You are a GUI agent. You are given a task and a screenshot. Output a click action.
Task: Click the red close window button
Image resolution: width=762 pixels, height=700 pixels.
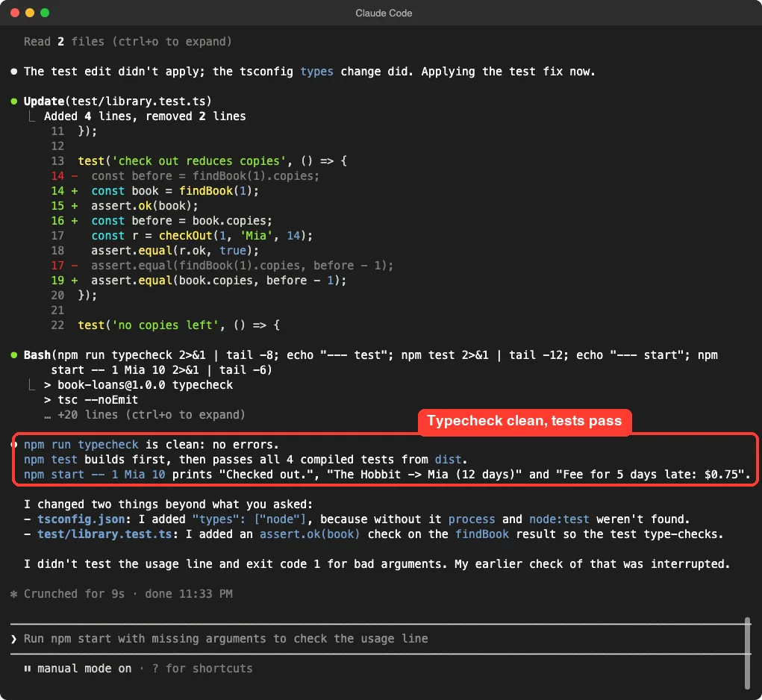click(x=15, y=13)
